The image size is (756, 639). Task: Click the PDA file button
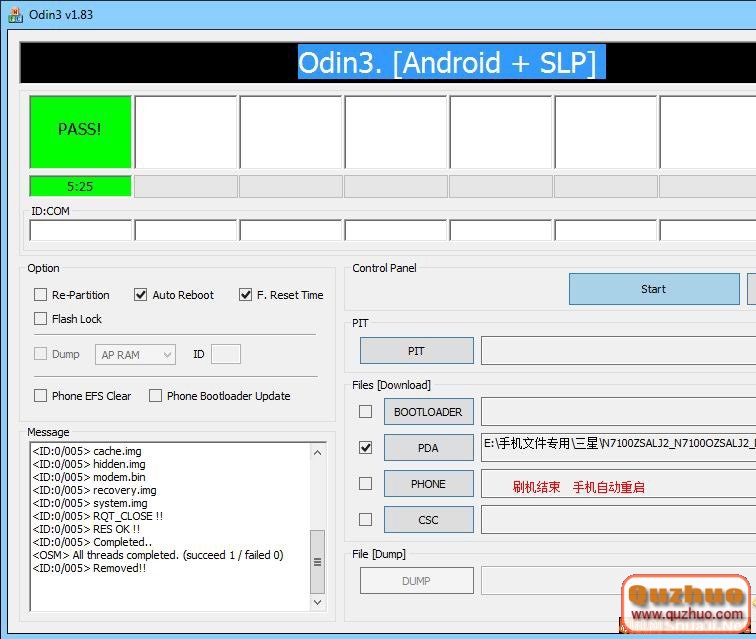pos(428,448)
